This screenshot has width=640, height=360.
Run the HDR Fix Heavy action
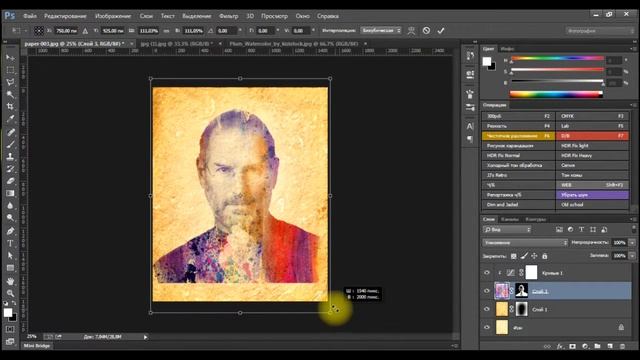592,156
